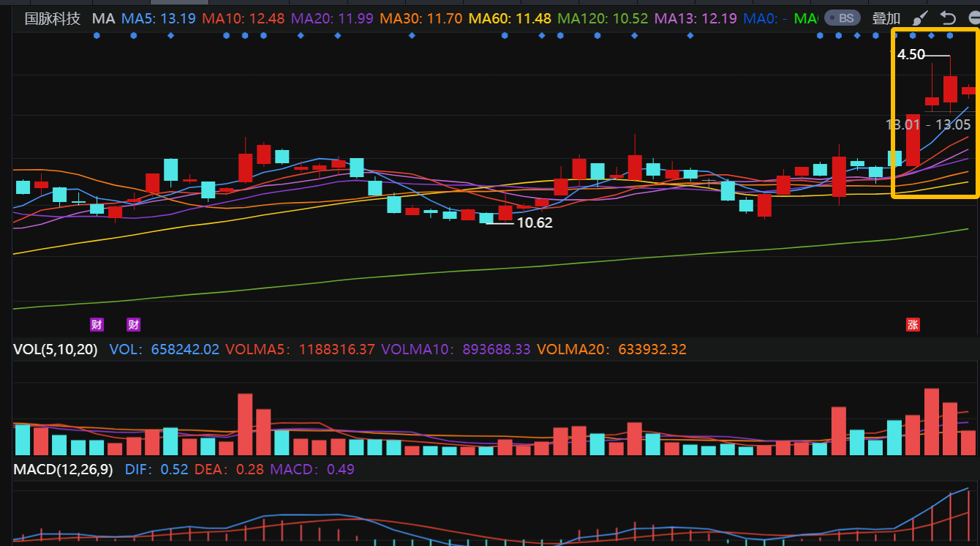This screenshot has width=980, height=546.
Task: Click the 10.62 low price label
Action: [535, 223]
